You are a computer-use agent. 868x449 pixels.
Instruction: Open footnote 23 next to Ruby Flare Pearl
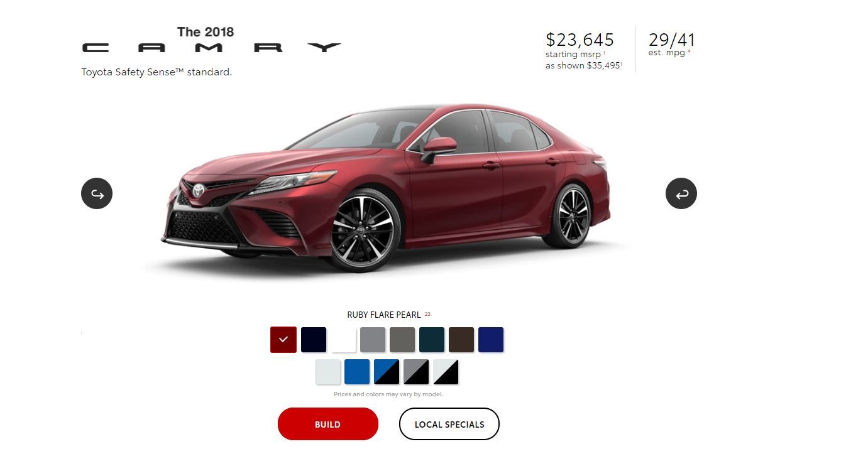point(427,314)
